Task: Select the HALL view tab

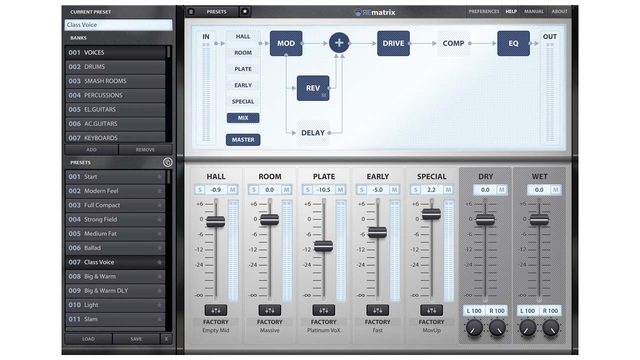Action: 243,36
